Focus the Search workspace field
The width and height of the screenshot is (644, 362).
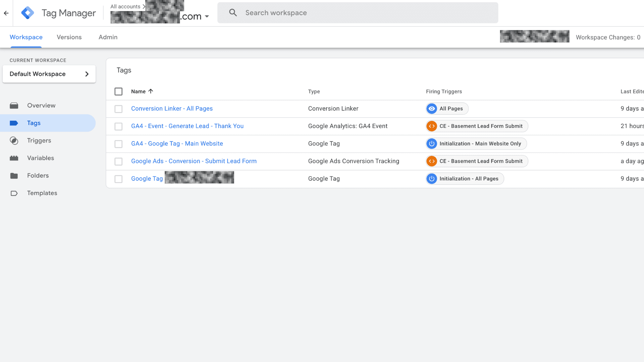tap(358, 13)
